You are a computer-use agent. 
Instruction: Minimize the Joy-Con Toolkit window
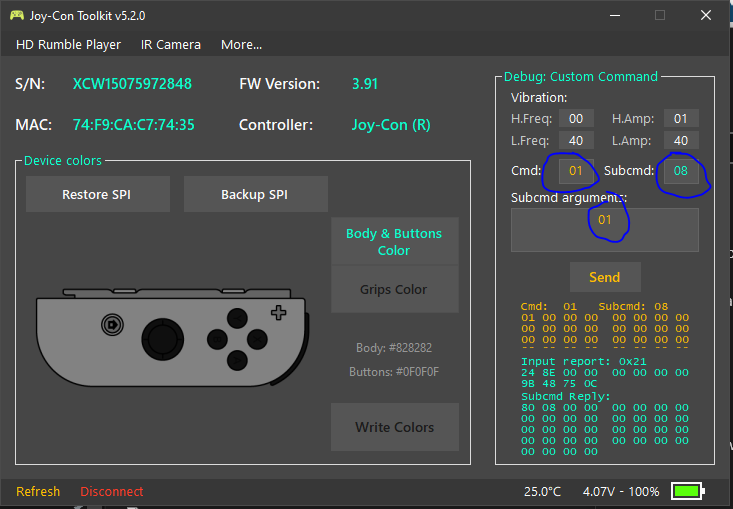coord(615,15)
